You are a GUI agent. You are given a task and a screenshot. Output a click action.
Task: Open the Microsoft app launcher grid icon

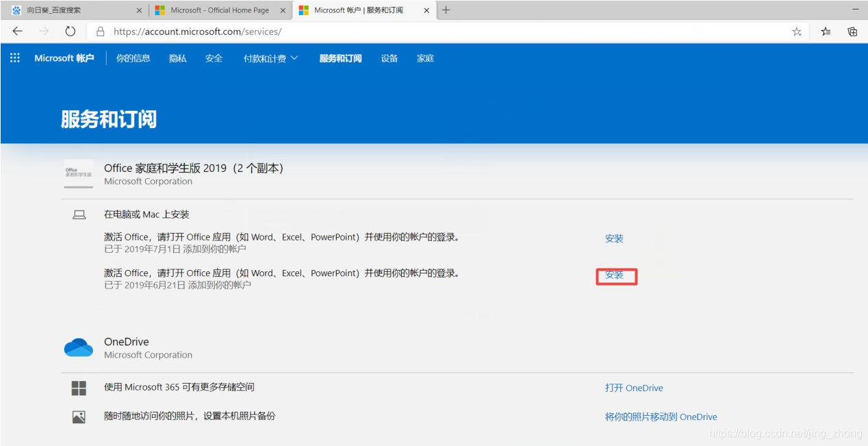[x=15, y=58]
